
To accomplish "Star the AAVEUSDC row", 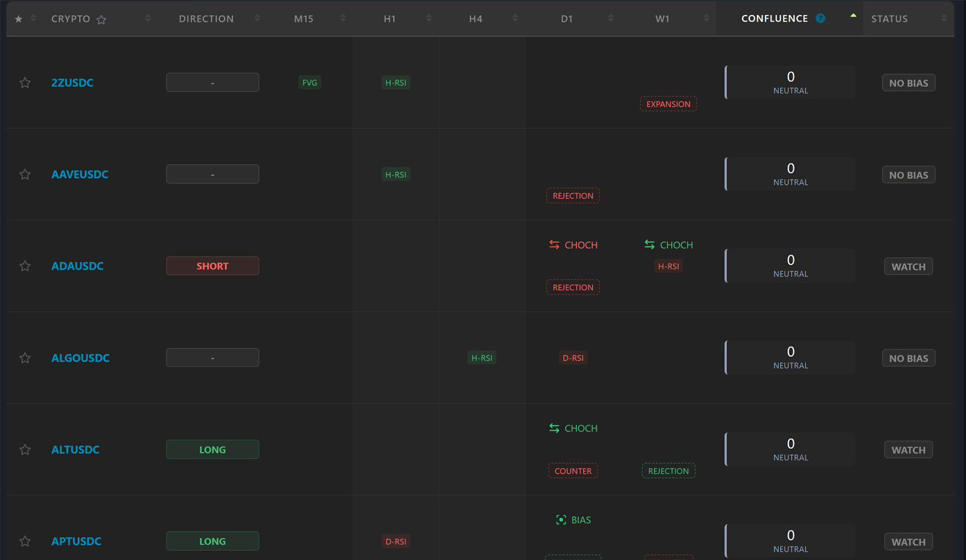I will point(25,174).
